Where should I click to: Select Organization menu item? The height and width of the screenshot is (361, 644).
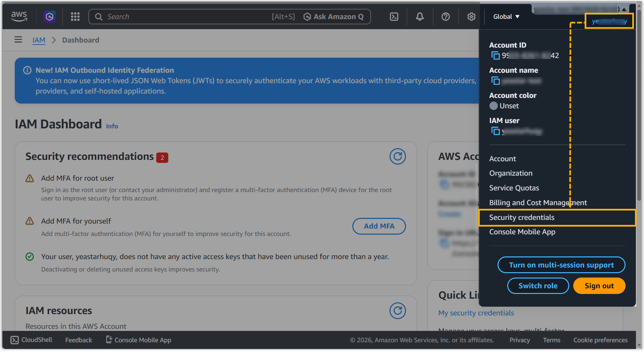[511, 173]
